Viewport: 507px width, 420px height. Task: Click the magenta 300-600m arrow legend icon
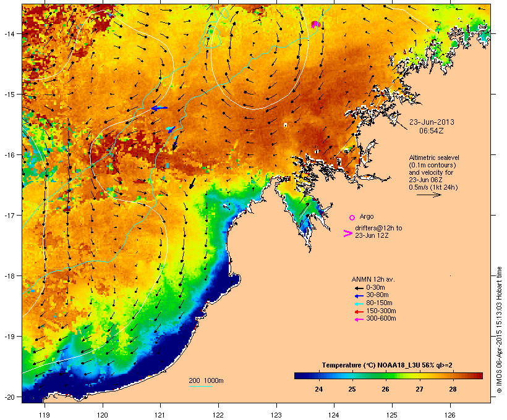(359, 319)
